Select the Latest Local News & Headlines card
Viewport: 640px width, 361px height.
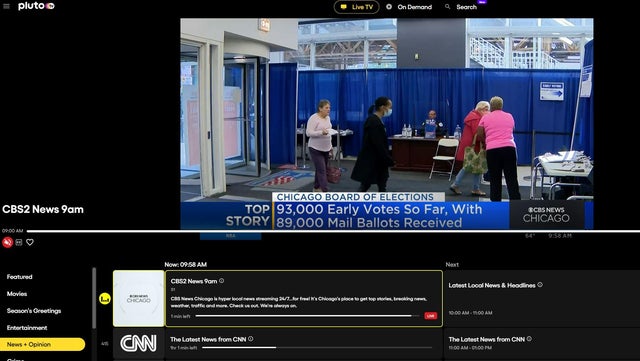(542, 299)
